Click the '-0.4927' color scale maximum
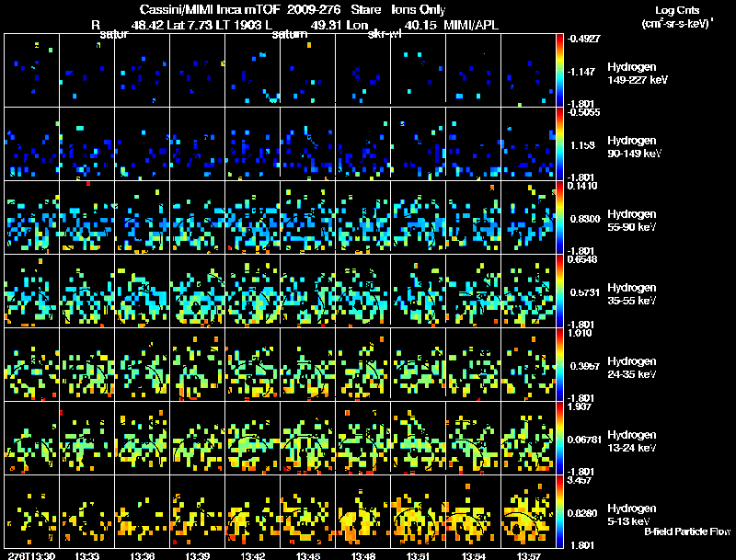The height and width of the screenshot is (560, 736). [x=583, y=39]
